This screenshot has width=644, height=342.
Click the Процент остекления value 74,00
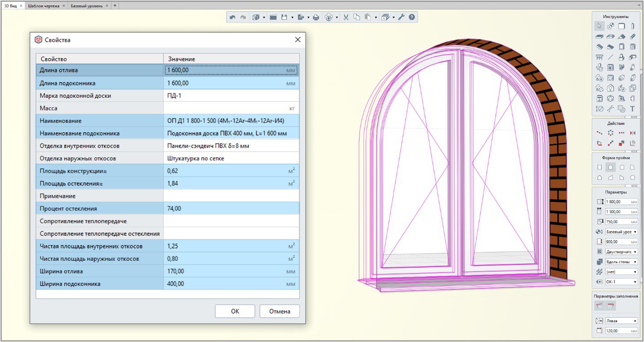[232, 208]
